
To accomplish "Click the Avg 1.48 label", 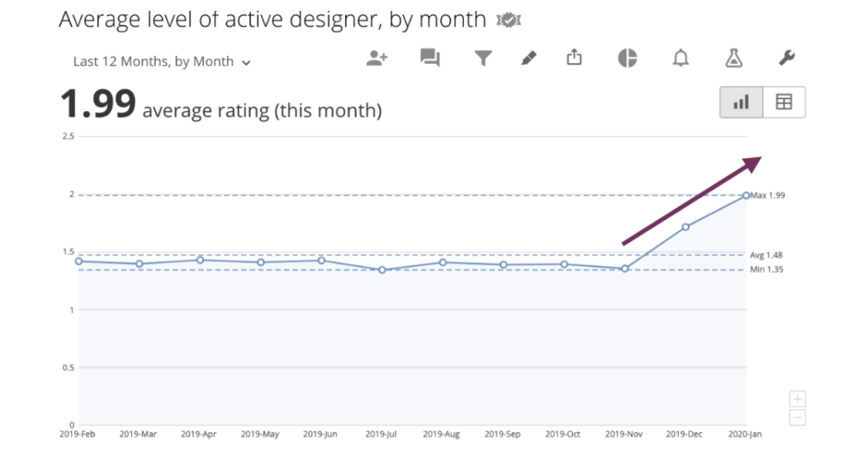I will coord(767,255).
